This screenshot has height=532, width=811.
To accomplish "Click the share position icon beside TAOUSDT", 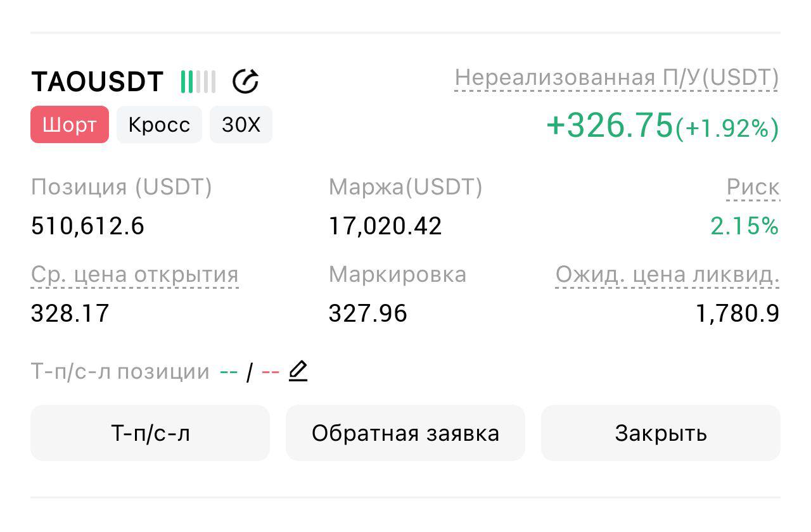I will [x=245, y=82].
